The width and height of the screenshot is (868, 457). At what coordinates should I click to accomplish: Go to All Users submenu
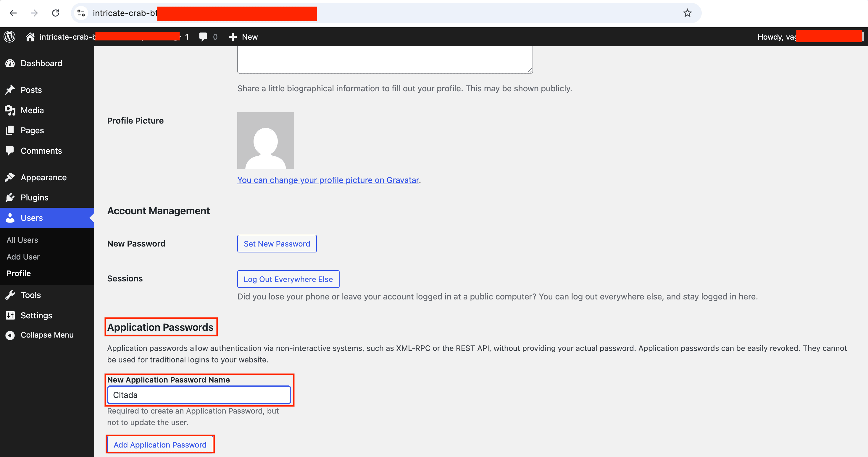click(x=22, y=240)
